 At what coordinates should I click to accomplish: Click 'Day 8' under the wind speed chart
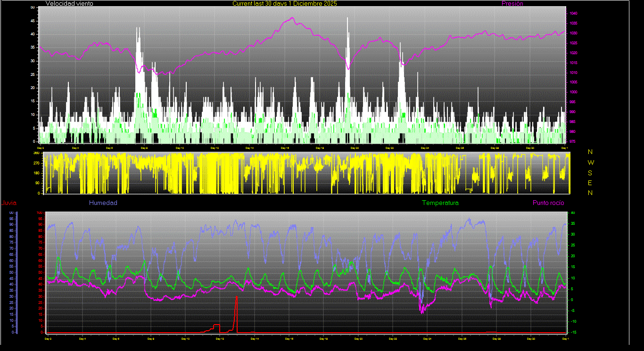pyautogui.click(x=144, y=148)
